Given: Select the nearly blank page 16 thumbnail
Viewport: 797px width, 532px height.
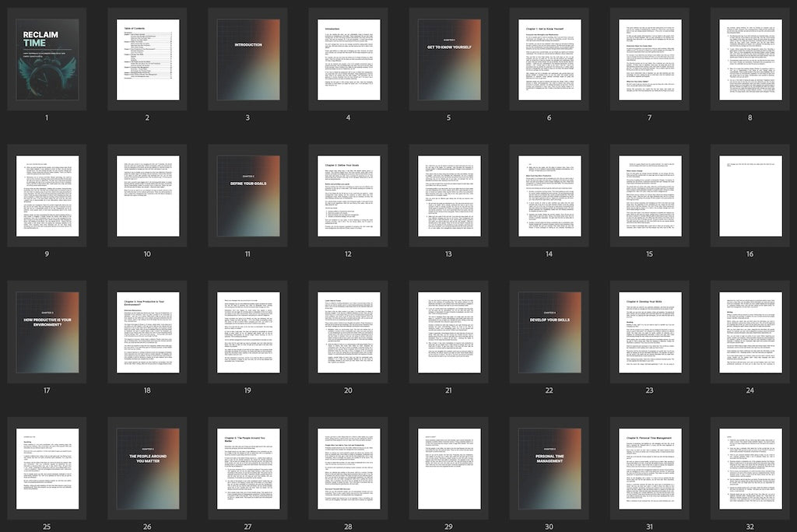Looking at the screenshot, I should coord(750,196).
